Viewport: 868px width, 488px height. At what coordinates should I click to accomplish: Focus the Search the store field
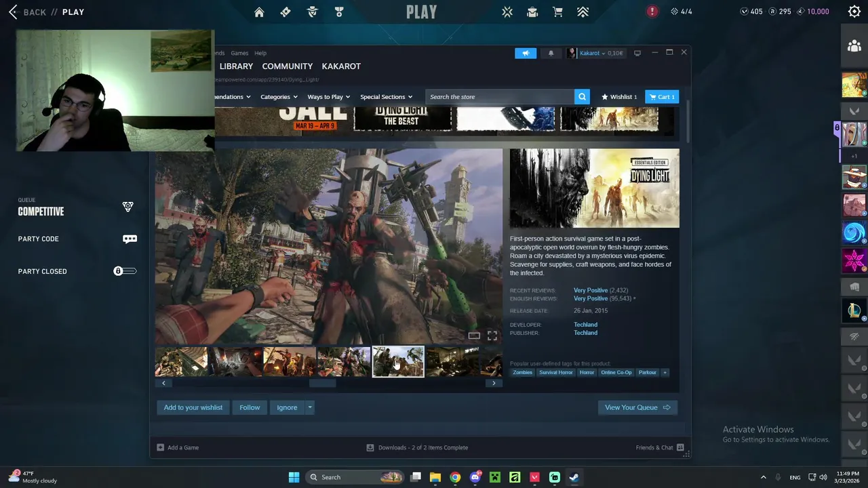(x=498, y=97)
